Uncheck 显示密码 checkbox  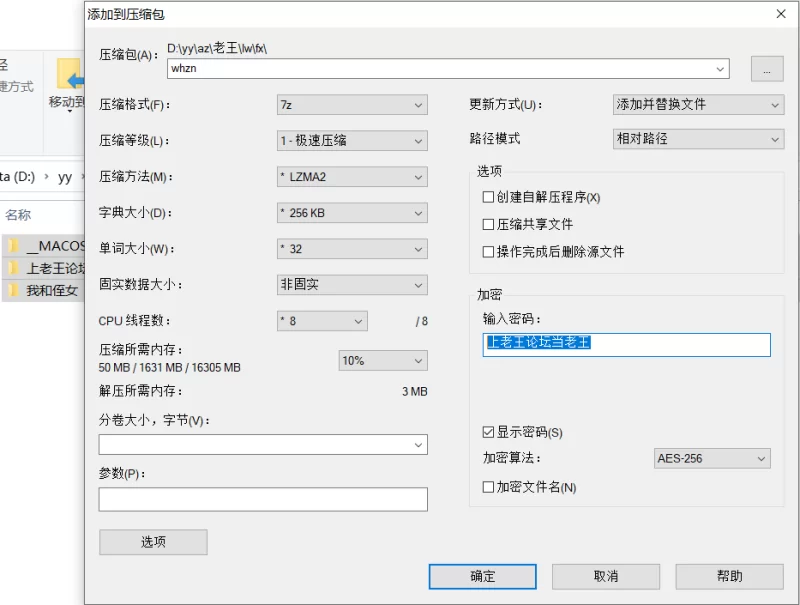click(x=488, y=432)
